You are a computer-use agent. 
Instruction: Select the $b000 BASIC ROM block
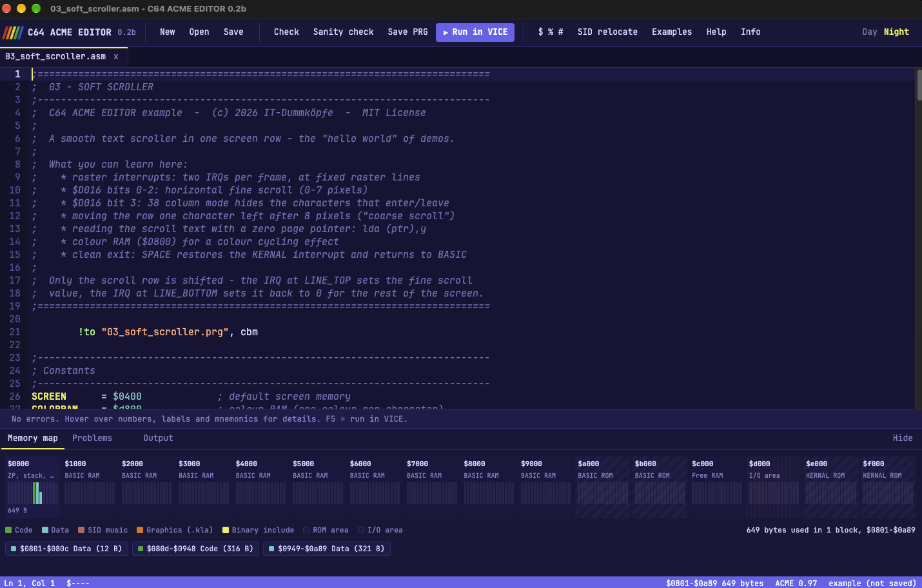coord(660,487)
